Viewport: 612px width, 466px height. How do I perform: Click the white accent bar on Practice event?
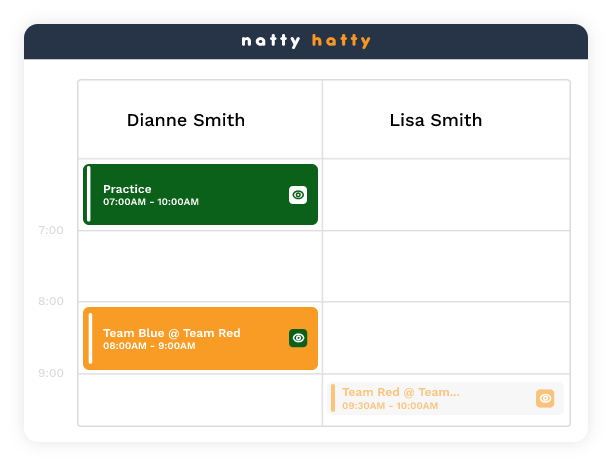[x=89, y=195]
